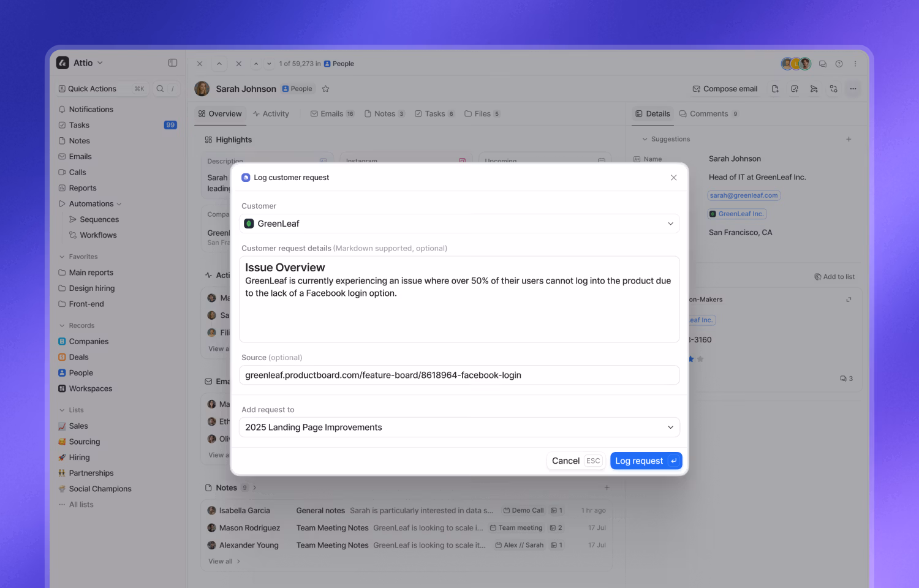The width and height of the screenshot is (919, 588).
Task: Click the Quick Actions button
Action: click(102, 89)
